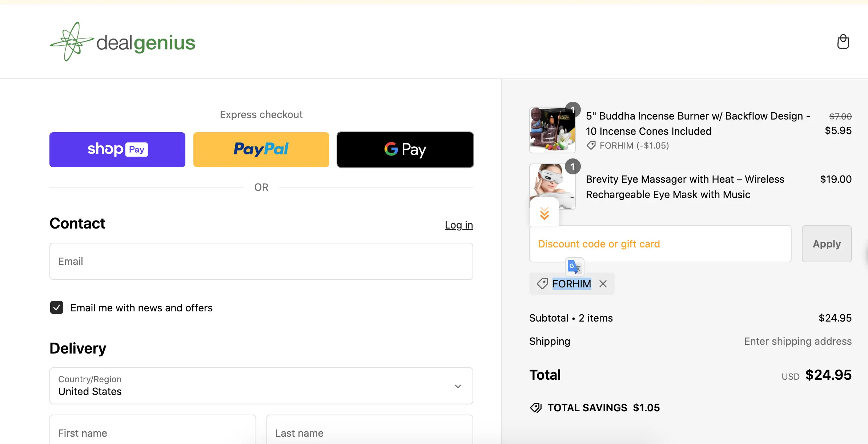Select Google Pay express checkout
868x444 pixels.
click(405, 150)
